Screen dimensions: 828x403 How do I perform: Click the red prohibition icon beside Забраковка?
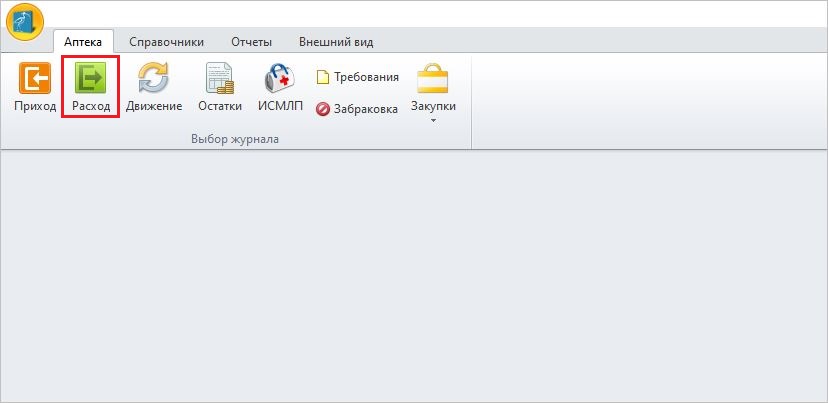click(323, 109)
